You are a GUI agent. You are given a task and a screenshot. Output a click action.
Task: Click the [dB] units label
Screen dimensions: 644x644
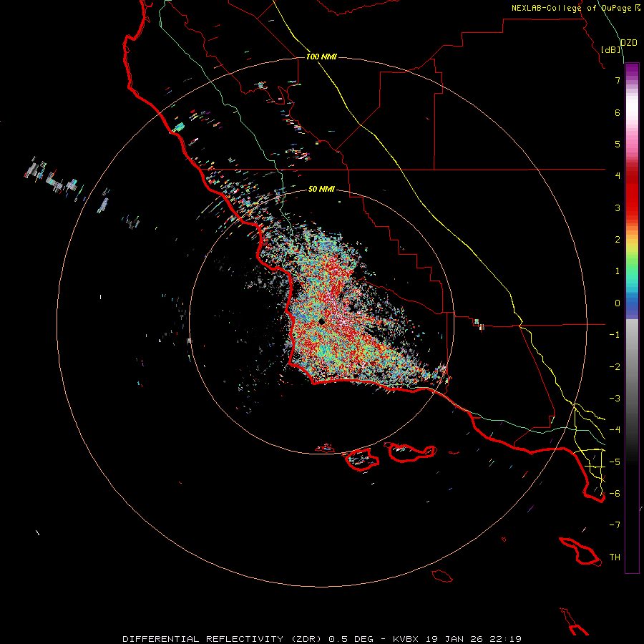click(610, 49)
